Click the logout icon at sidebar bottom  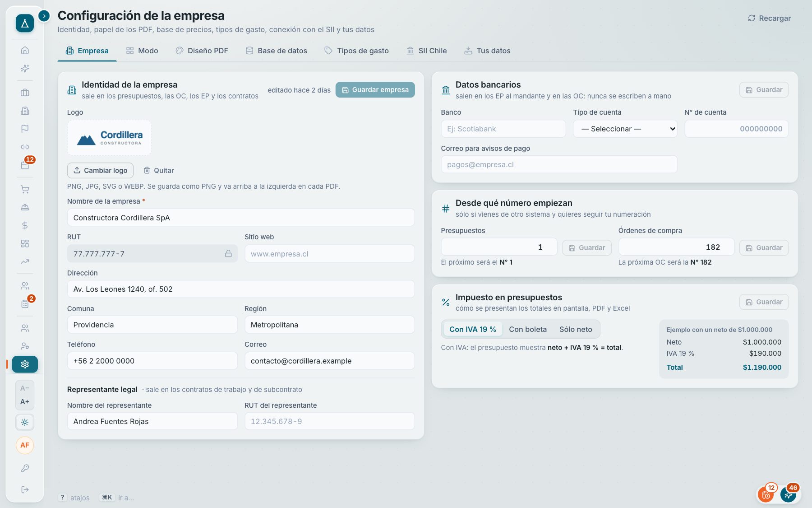[25, 489]
